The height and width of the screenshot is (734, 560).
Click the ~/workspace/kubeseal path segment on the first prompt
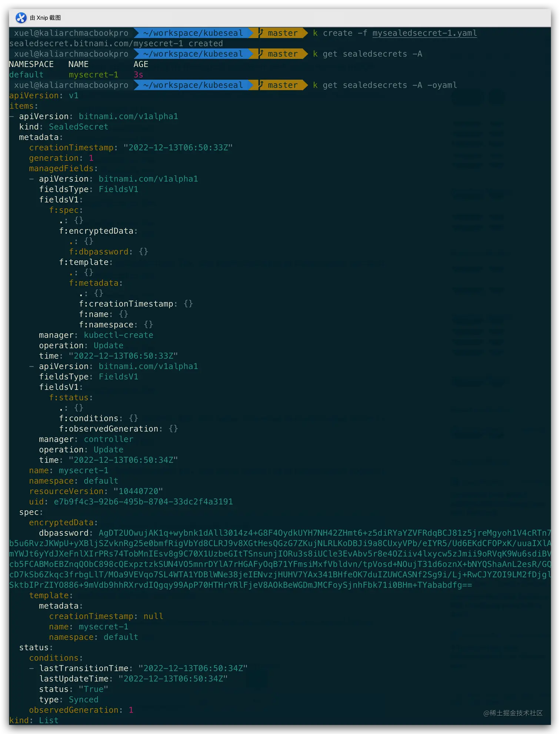pos(193,33)
